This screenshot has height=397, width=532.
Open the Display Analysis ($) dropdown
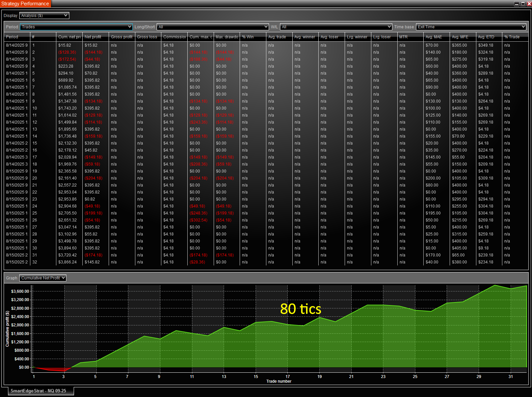[x=44, y=16]
